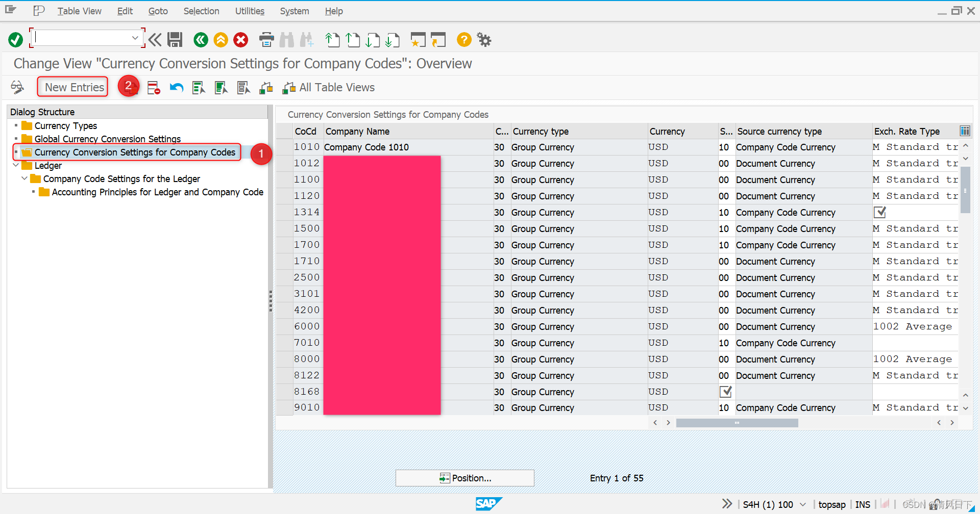
Task: Click the Configuration Help icon
Action: coord(266,88)
